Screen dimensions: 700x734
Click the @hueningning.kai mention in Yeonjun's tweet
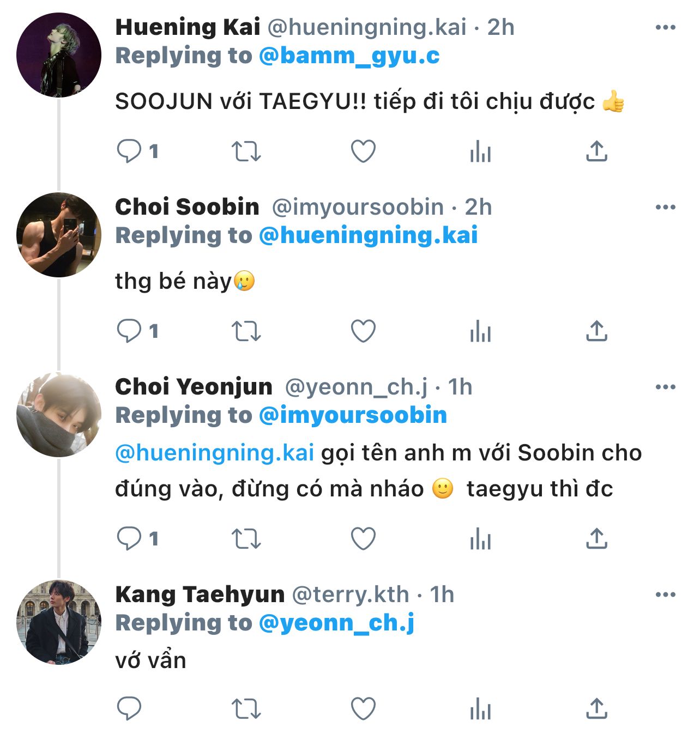tap(215, 453)
